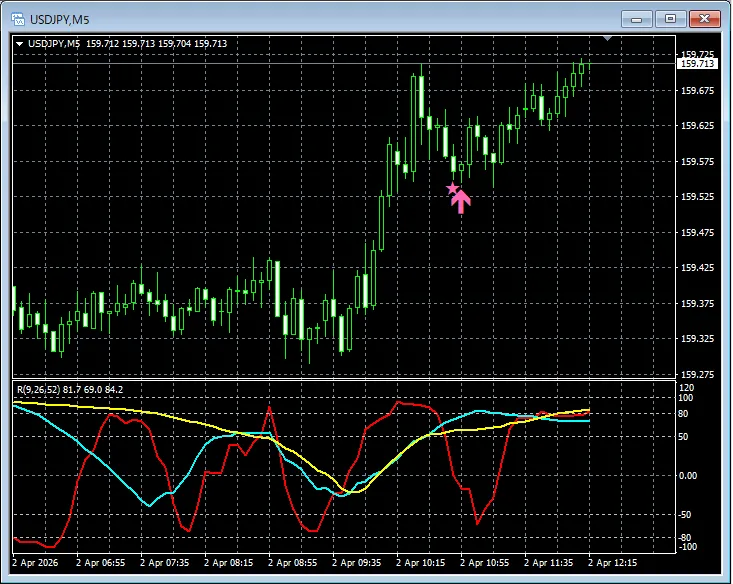Click the indicator scale value 50

683,437
